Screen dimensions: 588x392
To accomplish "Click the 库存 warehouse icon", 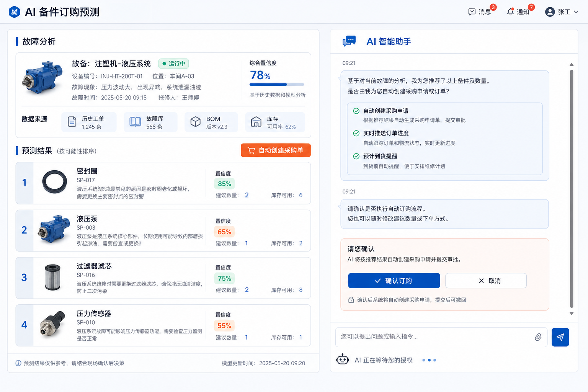I will (256, 122).
